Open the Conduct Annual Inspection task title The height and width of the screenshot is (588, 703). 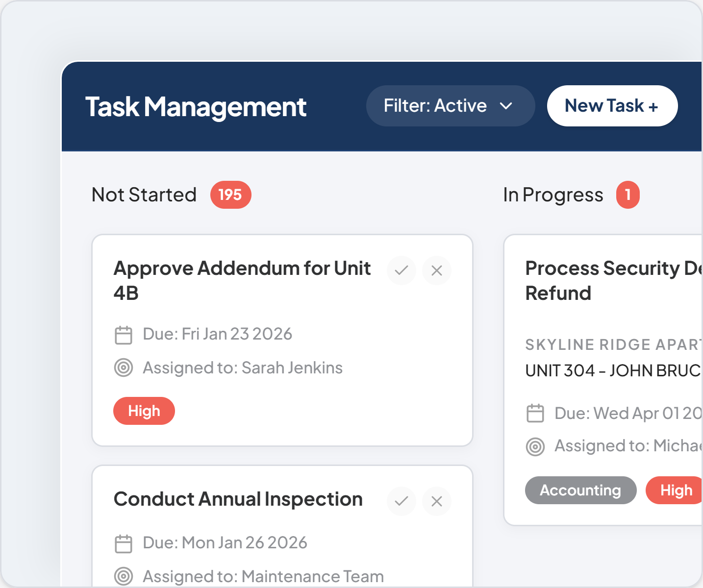238,499
